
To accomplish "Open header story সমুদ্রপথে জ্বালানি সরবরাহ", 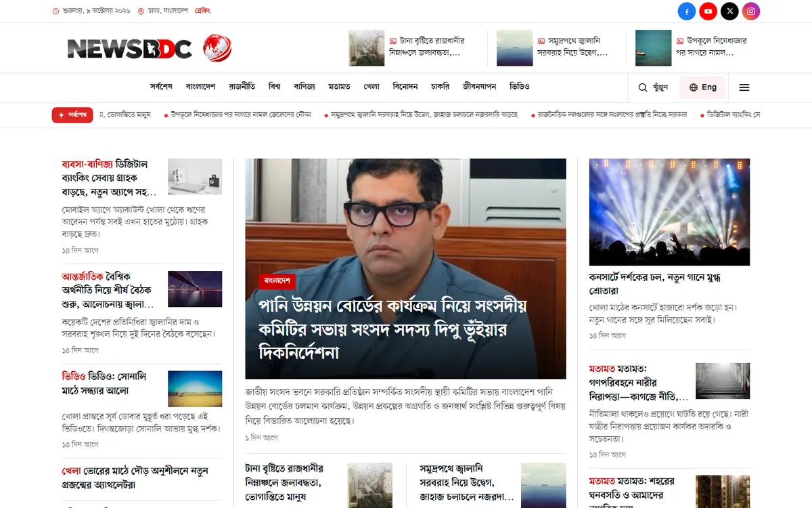I will (572, 46).
